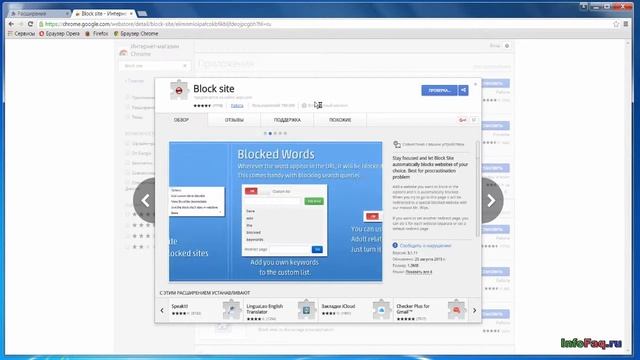Click the Checker Plus for Gmail icon
640x360 pixels.
tap(456, 310)
